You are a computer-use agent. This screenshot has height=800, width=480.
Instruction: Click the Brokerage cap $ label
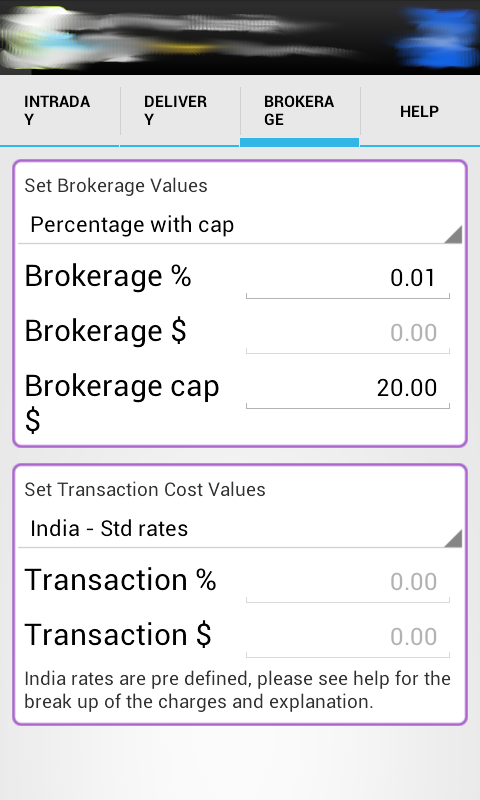click(122, 403)
